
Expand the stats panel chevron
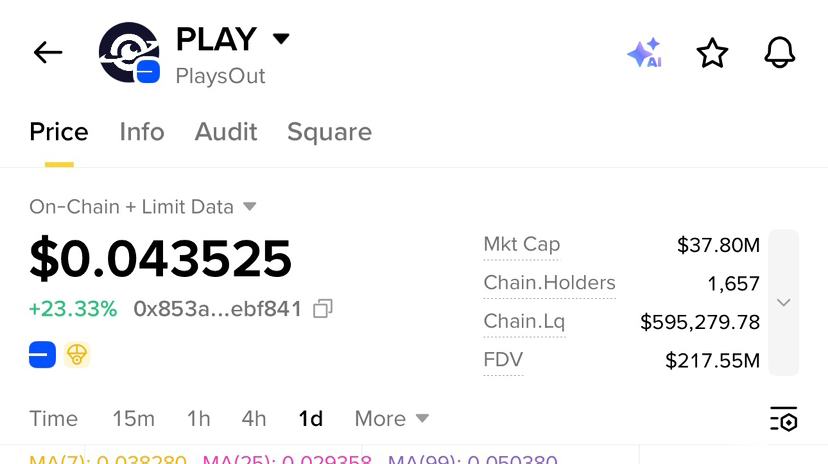pyautogui.click(x=784, y=302)
